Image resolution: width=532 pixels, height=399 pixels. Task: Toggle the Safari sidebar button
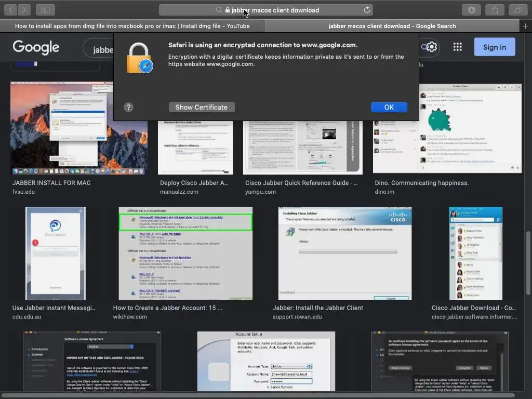pos(46,10)
